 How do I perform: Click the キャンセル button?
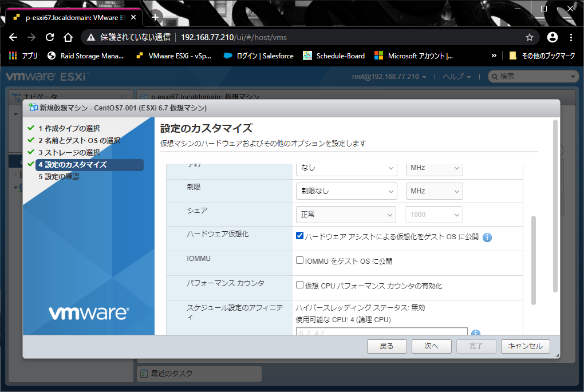pyautogui.click(x=525, y=346)
